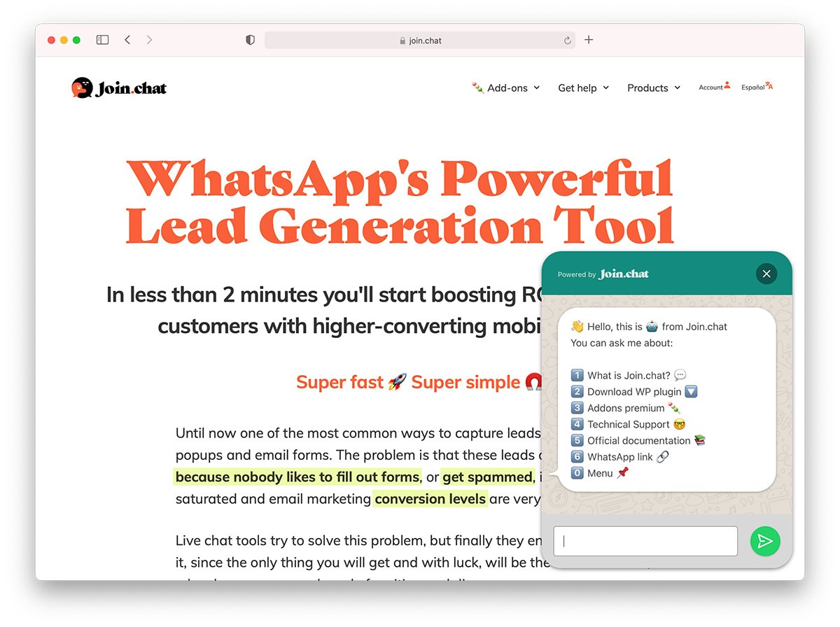Go forward with the browser forward arrow
This screenshot has height=627, width=840.
coord(149,40)
